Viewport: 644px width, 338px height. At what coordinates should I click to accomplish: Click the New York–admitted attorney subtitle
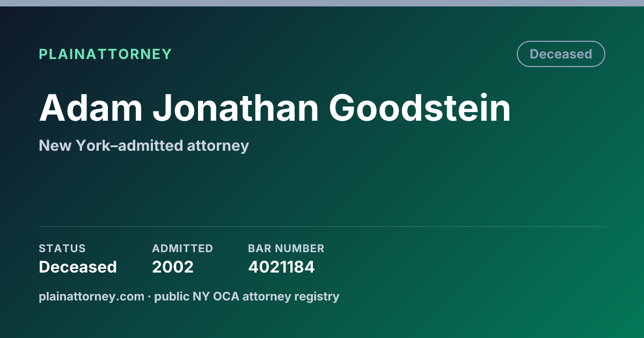click(x=144, y=145)
